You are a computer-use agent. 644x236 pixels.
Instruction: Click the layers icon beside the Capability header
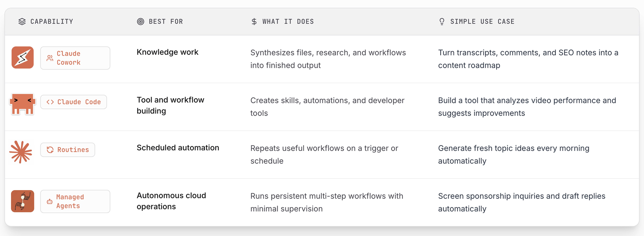(x=22, y=22)
